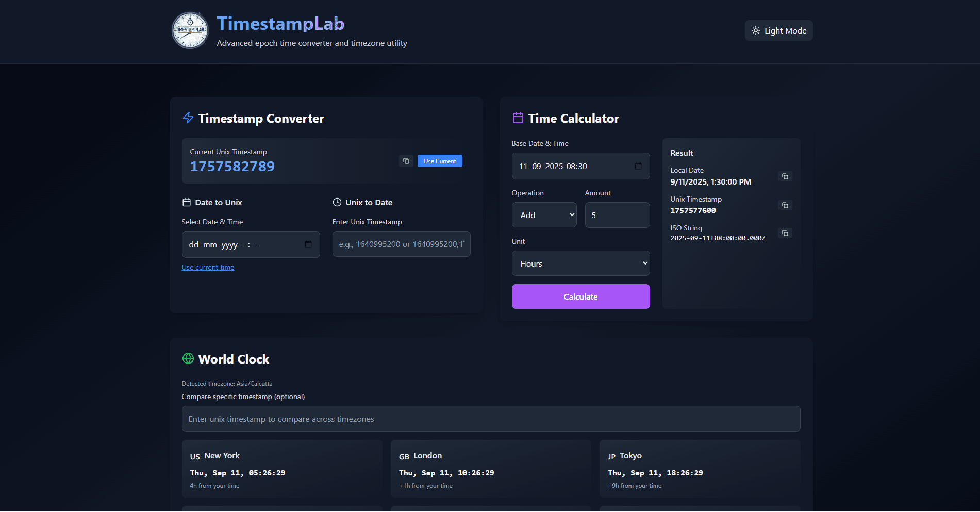Select the Date to Unix section heading
The width and height of the screenshot is (980, 512).
219,202
